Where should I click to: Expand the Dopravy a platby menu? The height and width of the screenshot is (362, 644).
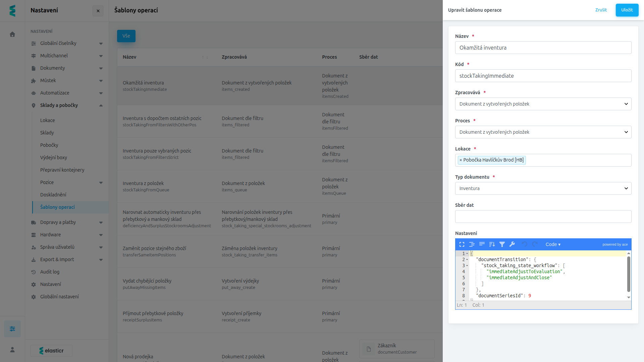[67, 222]
